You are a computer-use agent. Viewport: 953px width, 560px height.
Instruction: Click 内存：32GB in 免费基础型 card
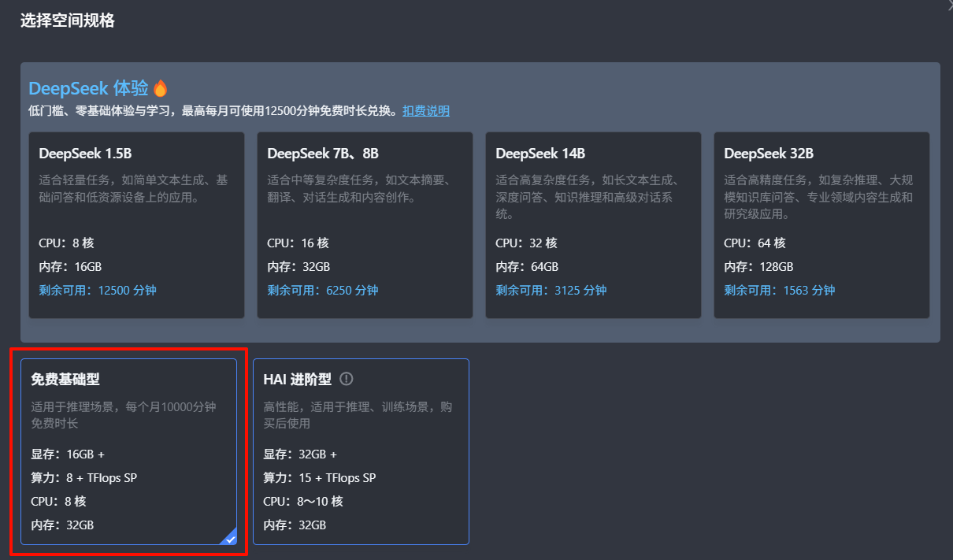pos(62,525)
